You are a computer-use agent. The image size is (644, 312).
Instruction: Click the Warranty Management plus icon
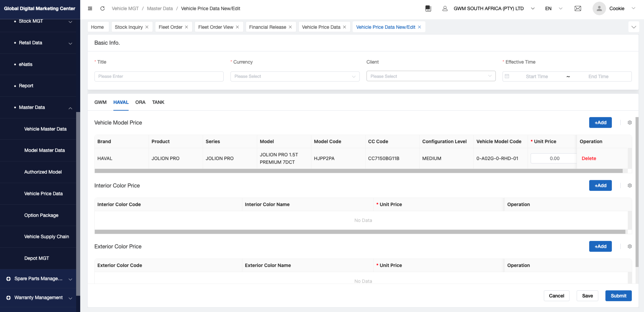point(8,298)
